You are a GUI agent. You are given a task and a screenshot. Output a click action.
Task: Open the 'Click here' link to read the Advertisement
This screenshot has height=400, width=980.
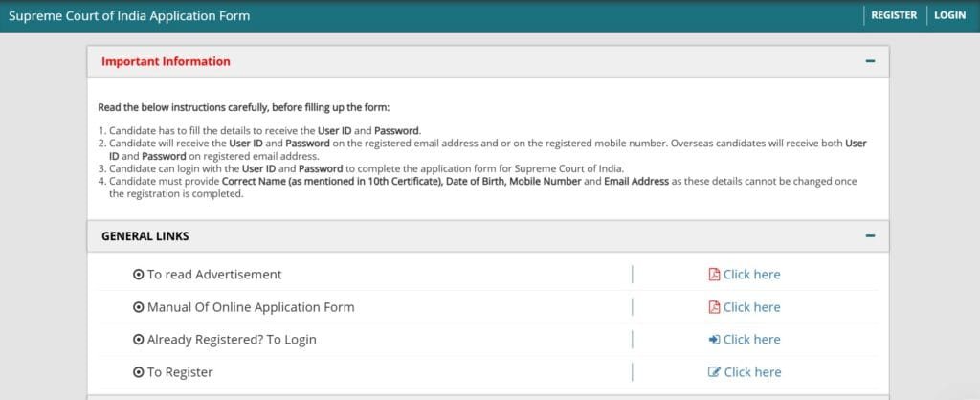tap(751, 275)
